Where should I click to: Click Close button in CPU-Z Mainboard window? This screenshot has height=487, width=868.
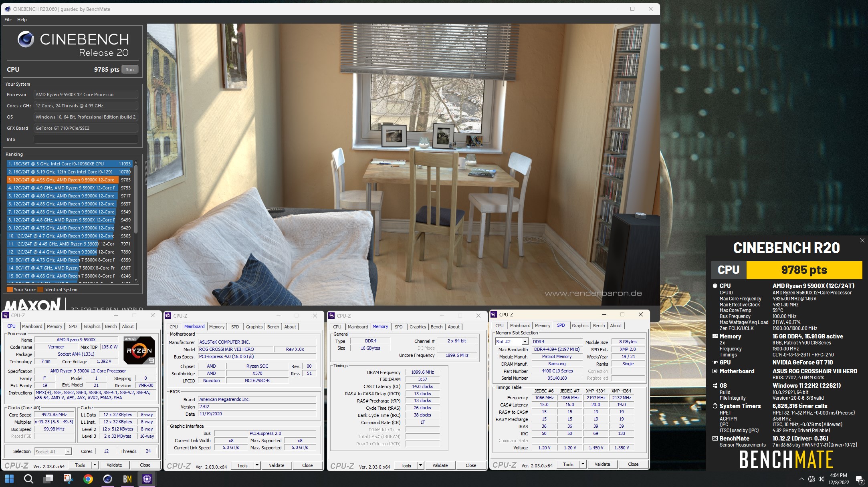tap(307, 465)
